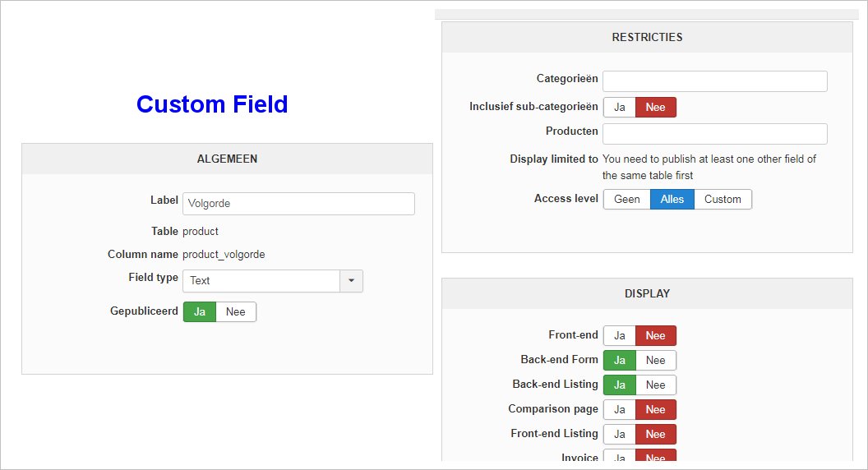
Task: Set Gepubliceerd to Nee
Action: click(236, 312)
